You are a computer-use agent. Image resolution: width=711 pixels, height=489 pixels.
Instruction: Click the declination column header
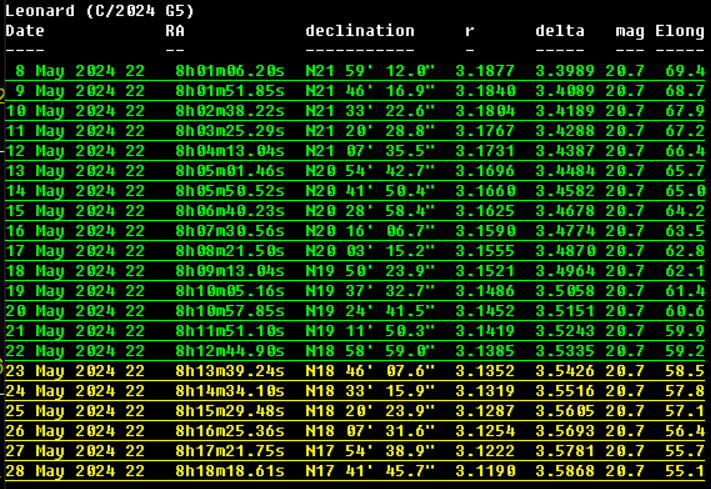pos(360,31)
